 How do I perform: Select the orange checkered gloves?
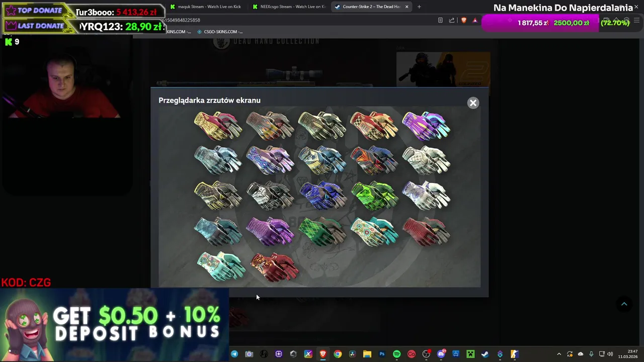tap(374, 126)
